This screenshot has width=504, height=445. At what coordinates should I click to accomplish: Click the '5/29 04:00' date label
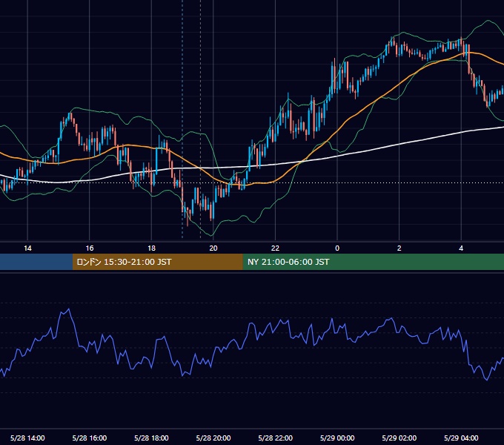[x=461, y=438]
